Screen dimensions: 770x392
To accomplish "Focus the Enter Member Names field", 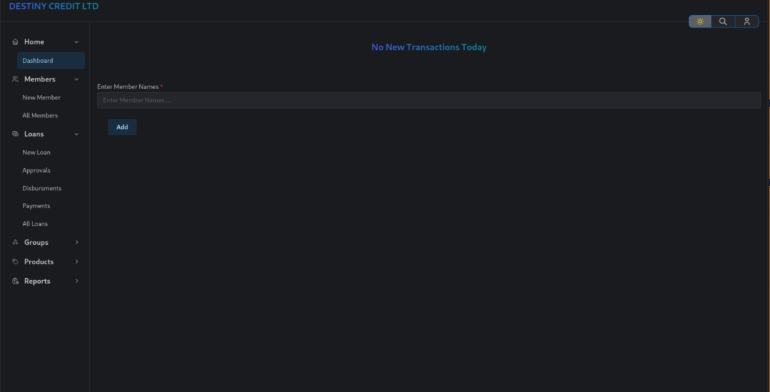I will [429, 100].
